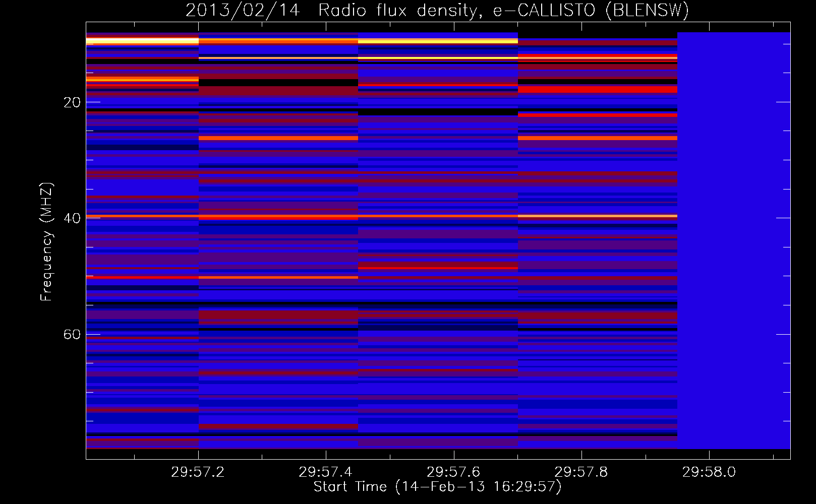Click the "29:57.4" time tick label
Image resolution: width=816 pixels, height=504 pixels.
[325, 472]
